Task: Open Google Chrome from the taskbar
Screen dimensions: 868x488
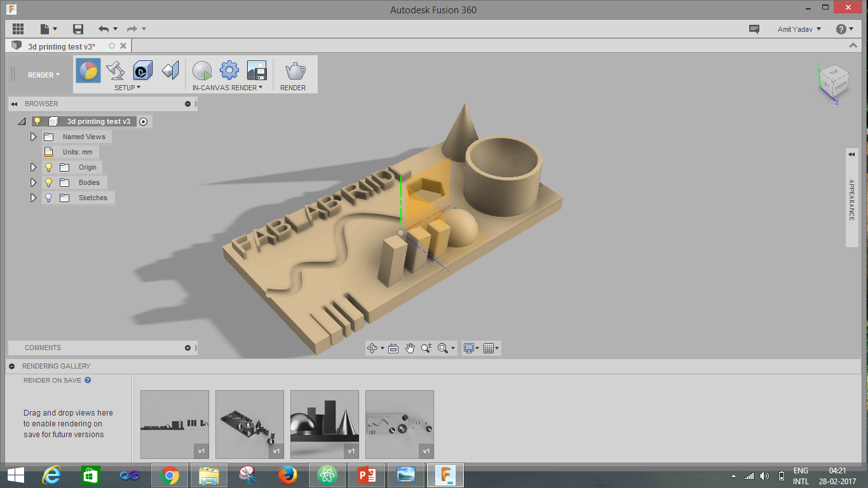Action: 170,475
